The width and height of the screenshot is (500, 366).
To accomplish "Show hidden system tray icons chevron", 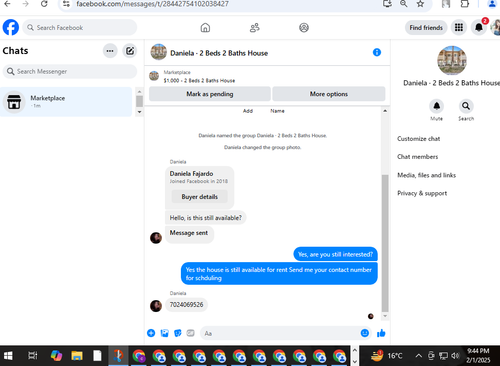I will coord(418,356).
